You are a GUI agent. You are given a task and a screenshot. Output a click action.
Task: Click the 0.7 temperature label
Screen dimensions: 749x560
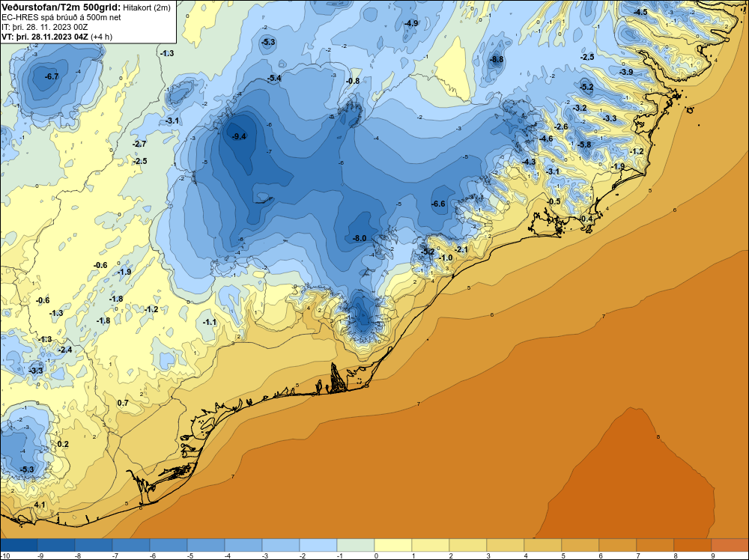pos(123,404)
